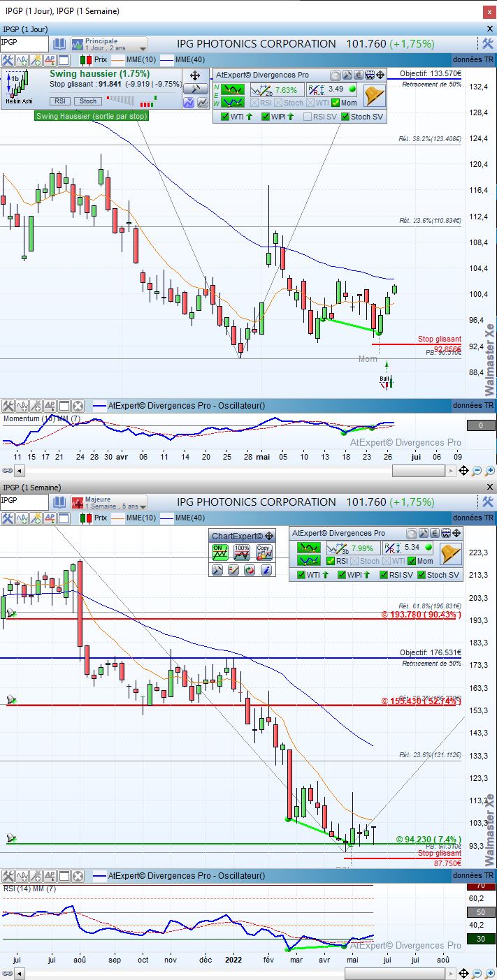
Task: Click the 193.780 (90.43%) red level label
Action: tap(422, 615)
